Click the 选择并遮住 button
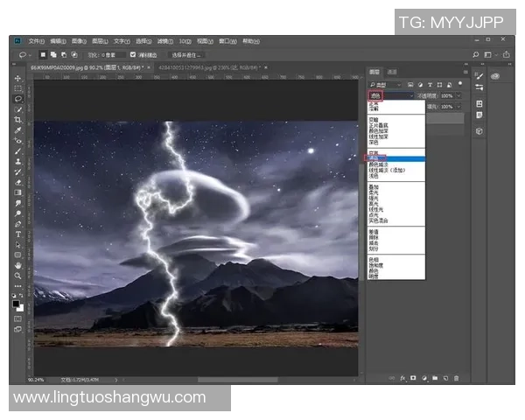Image resolution: width=525 pixels, height=420 pixels. [189, 54]
